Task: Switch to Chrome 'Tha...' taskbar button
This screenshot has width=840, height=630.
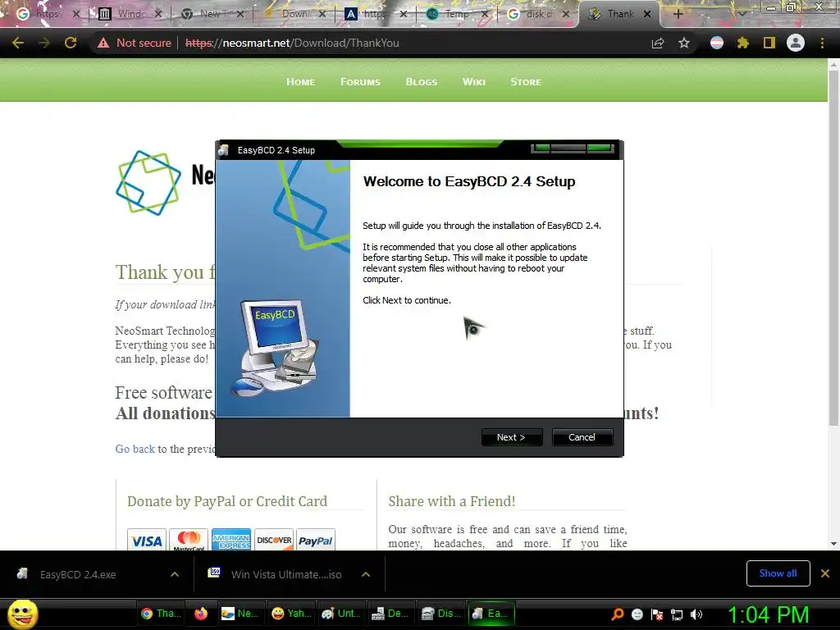Action: click(160, 614)
